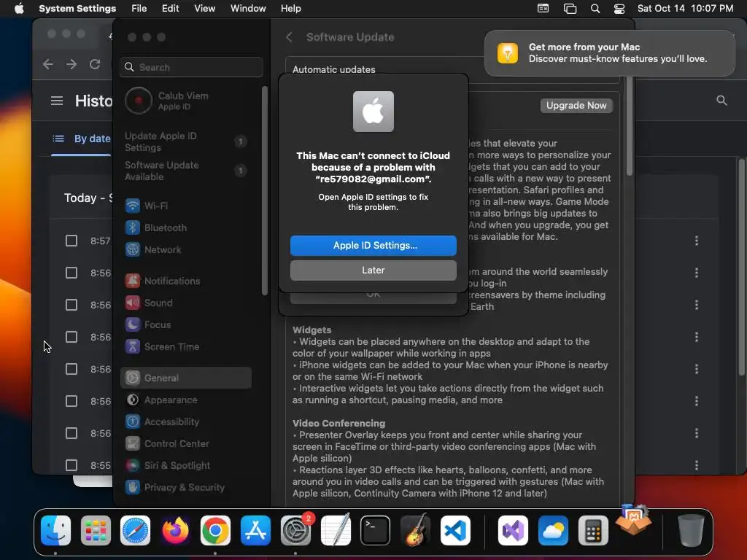The height and width of the screenshot is (560, 747).
Task: Click the lightbulb tips notification icon
Action: tap(508, 52)
